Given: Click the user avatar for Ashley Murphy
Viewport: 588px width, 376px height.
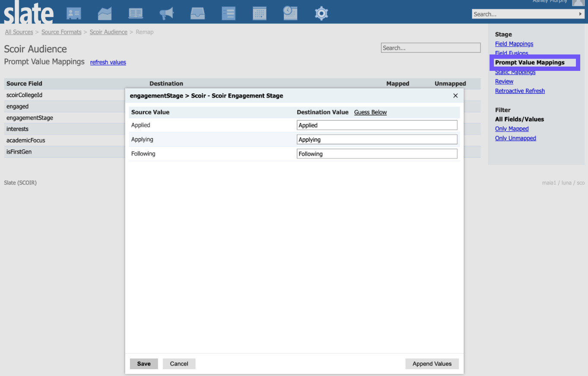Looking at the screenshot, I should (579, 3).
